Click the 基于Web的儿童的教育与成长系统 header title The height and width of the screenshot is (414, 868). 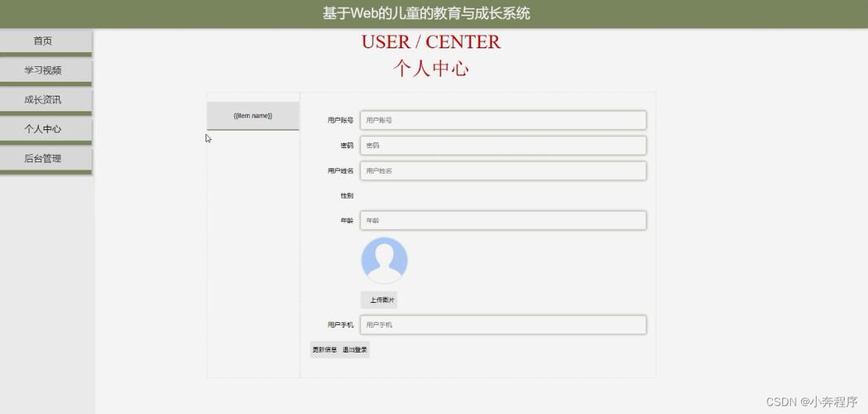(x=426, y=13)
